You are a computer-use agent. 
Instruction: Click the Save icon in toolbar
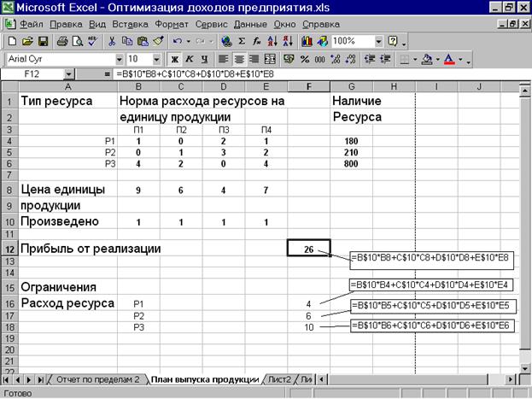(x=41, y=41)
